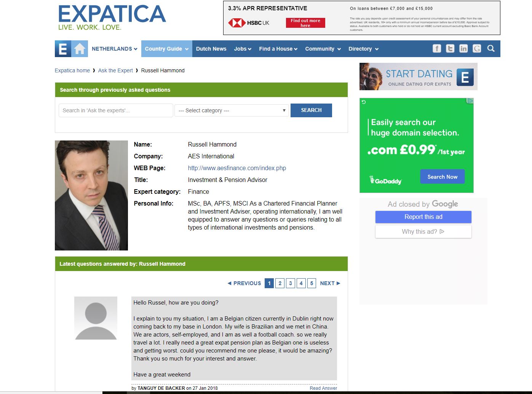Click the blue E Expatica logo square

click(x=63, y=49)
